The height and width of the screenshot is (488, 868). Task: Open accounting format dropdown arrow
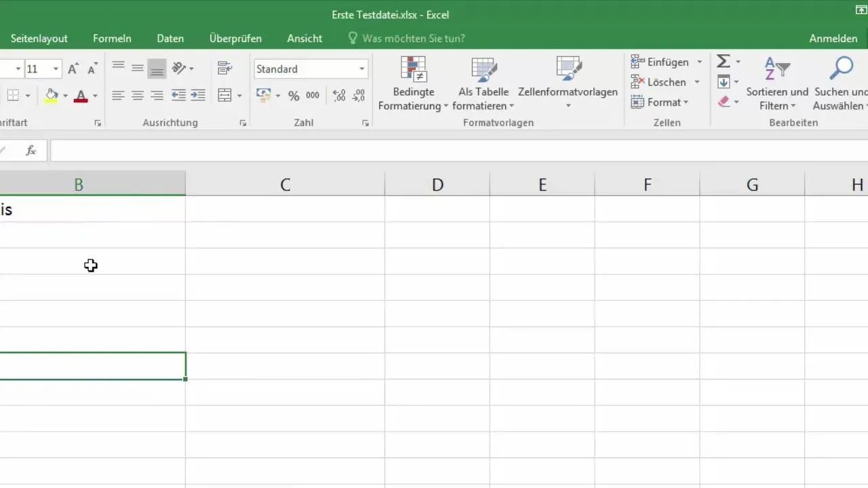click(278, 96)
